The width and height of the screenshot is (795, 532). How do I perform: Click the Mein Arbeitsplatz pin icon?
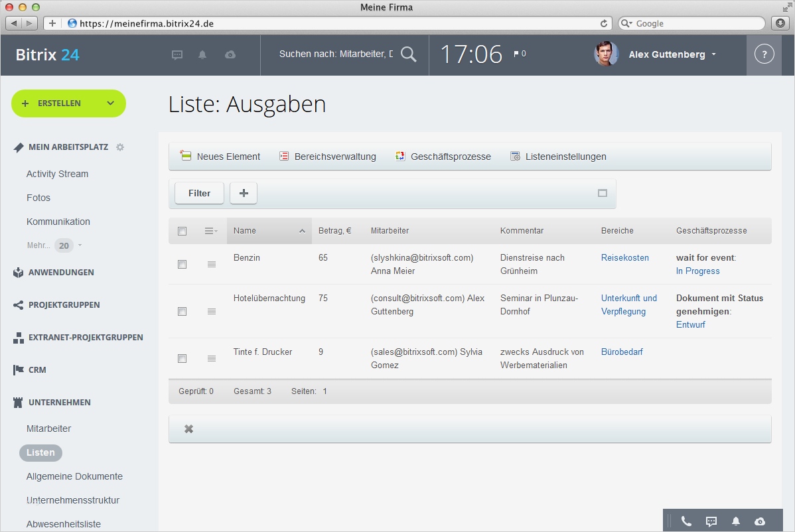pyautogui.click(x=19, y=147)
